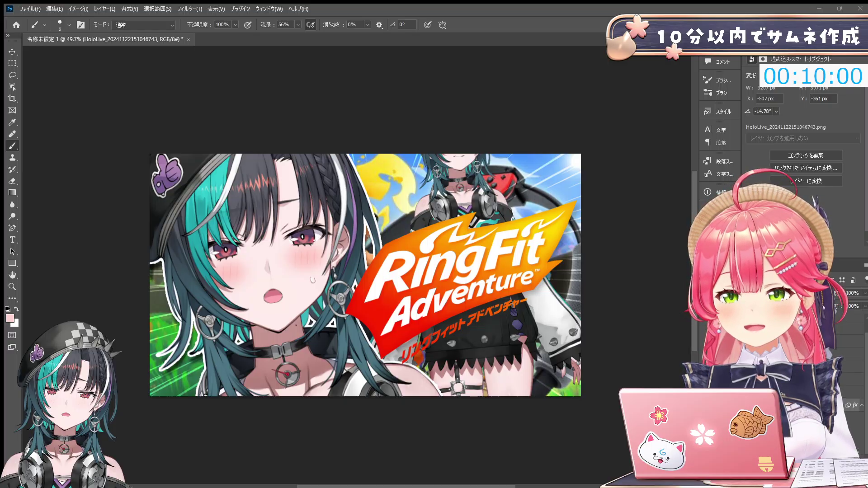Open the イメージ(I) menu
Image resolution: width=868 pixels, height=488 pixels.
pos(78,9)
